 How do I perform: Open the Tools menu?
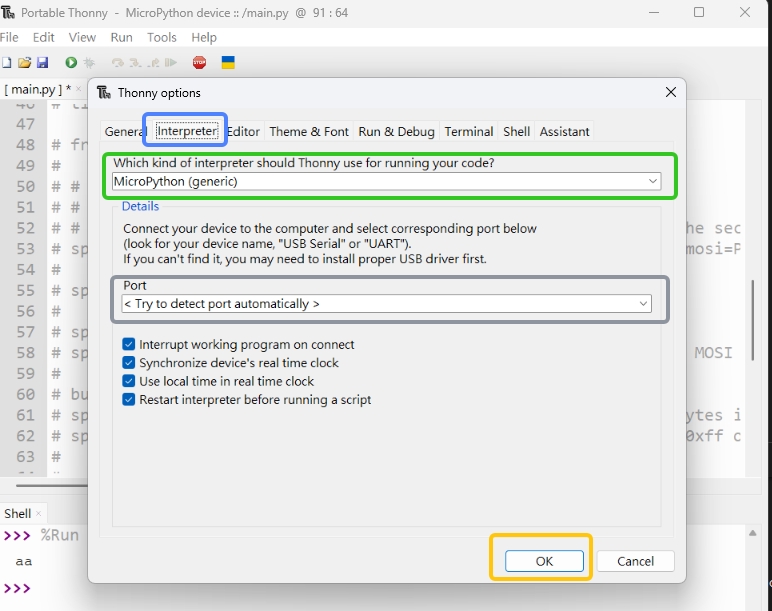point(161,37)
